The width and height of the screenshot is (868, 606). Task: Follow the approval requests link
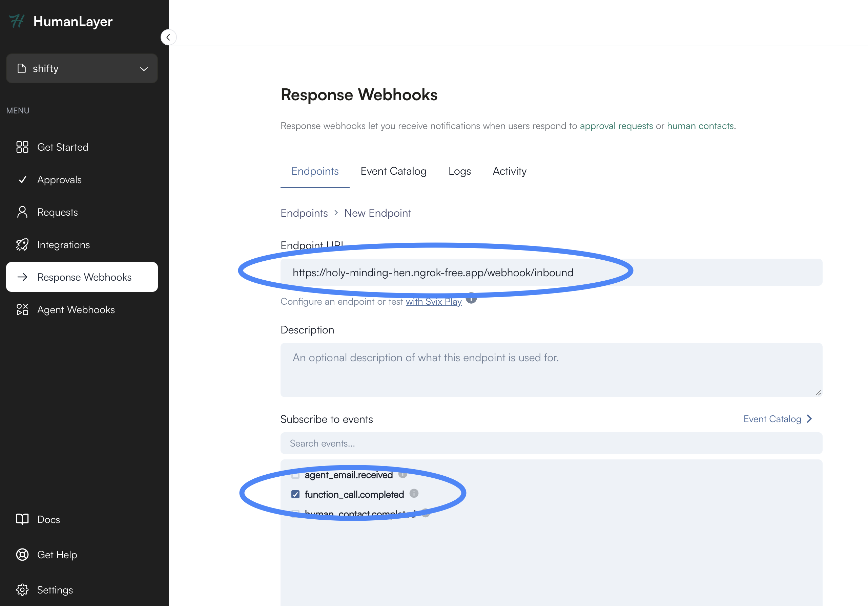point(616,126)
